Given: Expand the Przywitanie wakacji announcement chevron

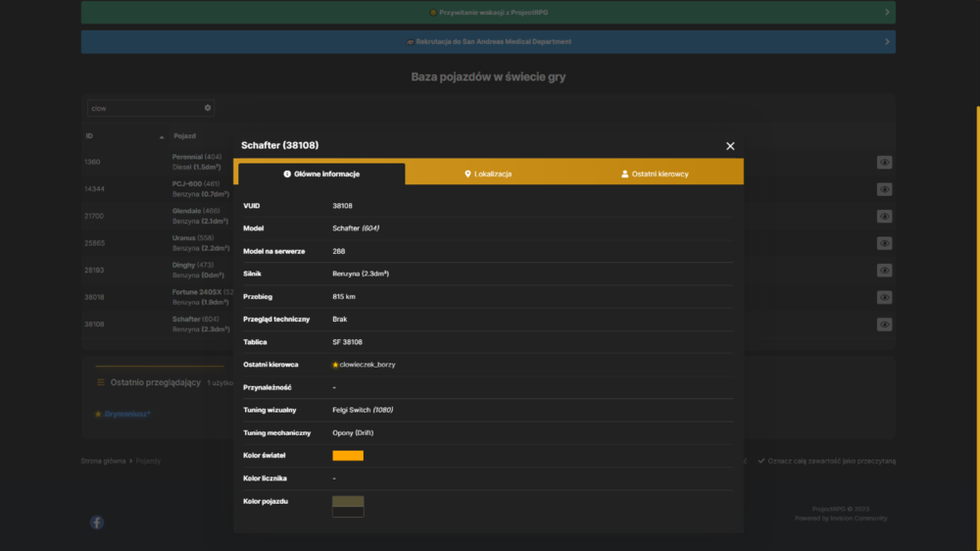Looking at the screenshot, I should click(887, 13).
